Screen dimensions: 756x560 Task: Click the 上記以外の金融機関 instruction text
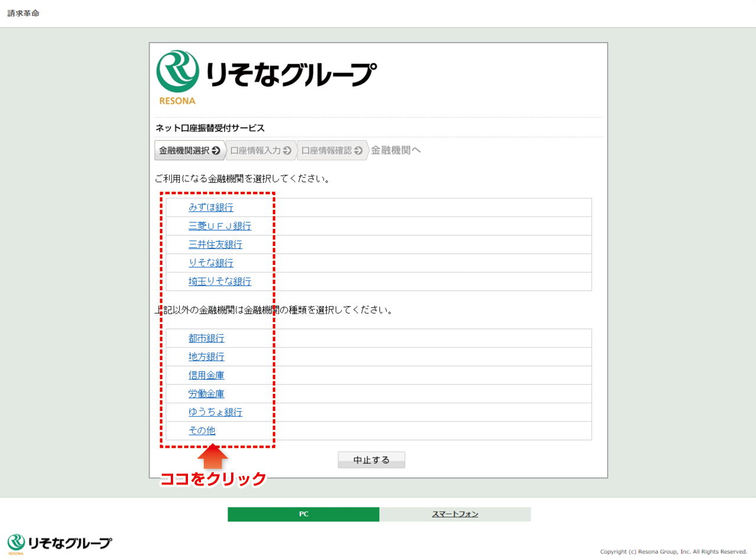point(274,310)
